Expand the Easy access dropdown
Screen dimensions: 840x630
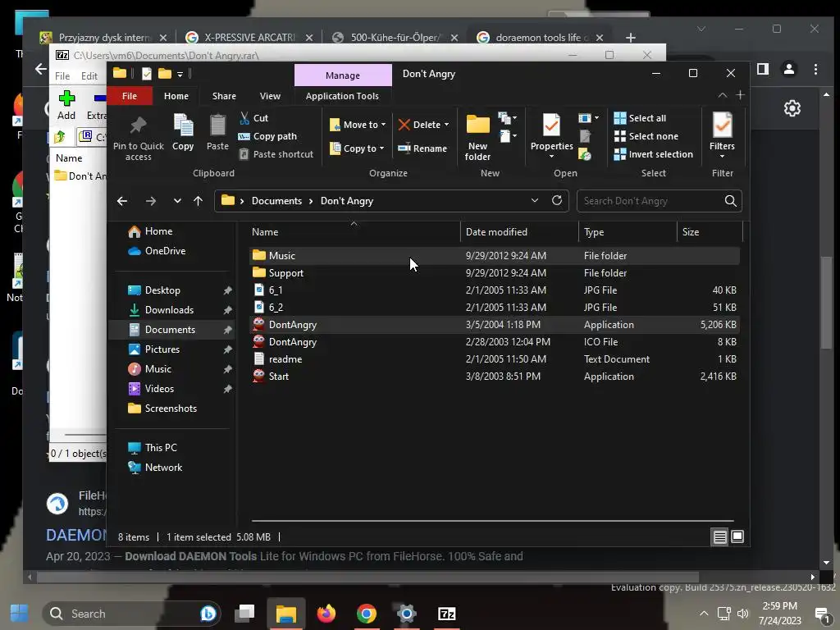tap(508, 136)
